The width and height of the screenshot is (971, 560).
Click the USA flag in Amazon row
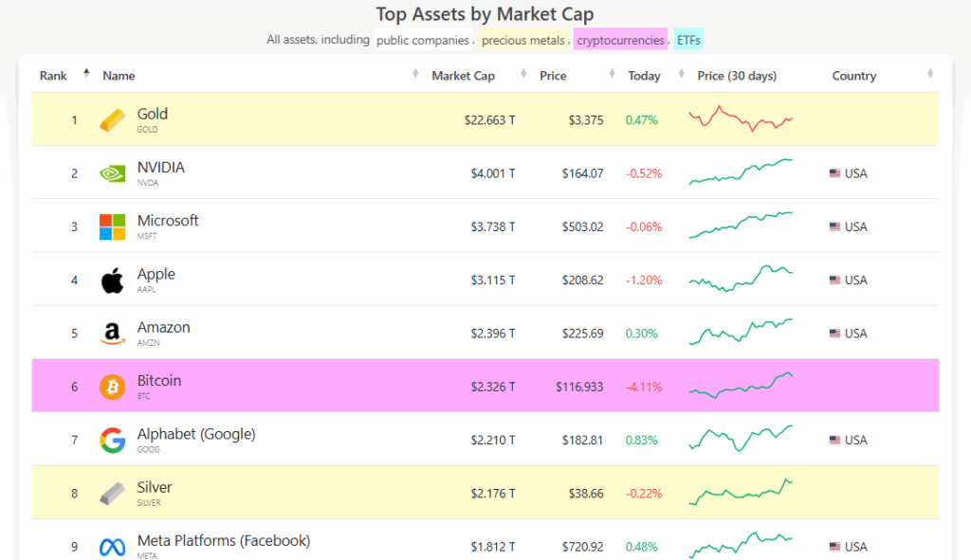click(x=834, y=334)
